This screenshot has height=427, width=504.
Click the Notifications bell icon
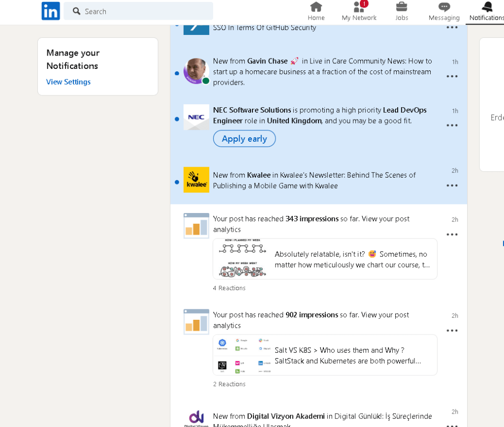point(487,7)
